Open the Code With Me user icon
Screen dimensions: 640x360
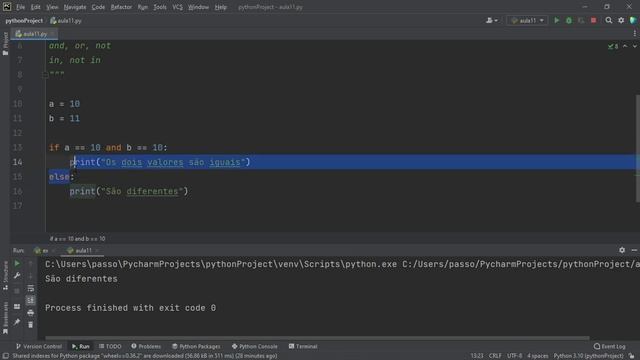[491, 20]
